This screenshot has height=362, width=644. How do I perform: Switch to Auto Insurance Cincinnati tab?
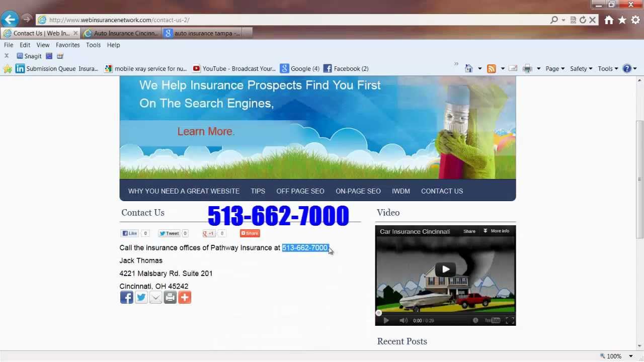click(121, 33)
